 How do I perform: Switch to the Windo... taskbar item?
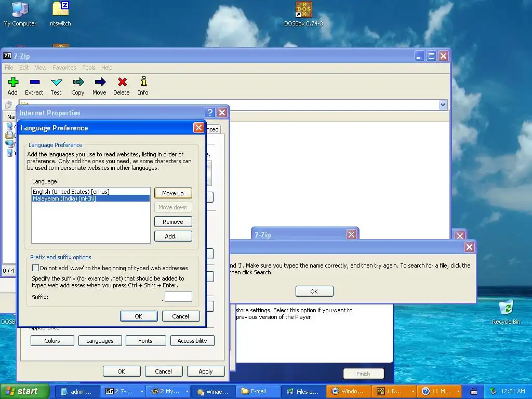pos(349,392)
